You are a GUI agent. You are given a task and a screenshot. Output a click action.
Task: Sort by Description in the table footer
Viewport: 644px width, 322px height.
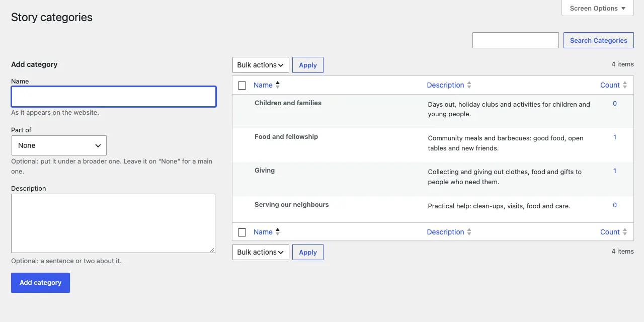click(449, 232)
